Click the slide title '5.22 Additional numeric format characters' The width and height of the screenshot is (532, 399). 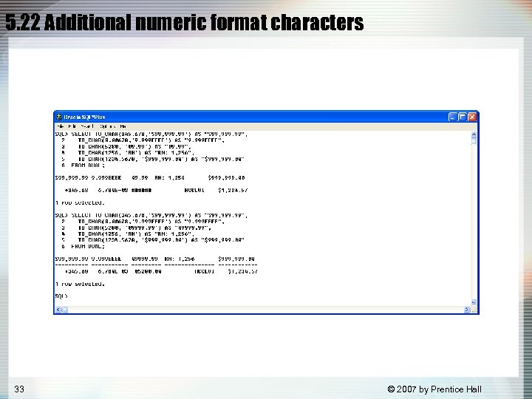pyautogui.click(x=185, y=22)
